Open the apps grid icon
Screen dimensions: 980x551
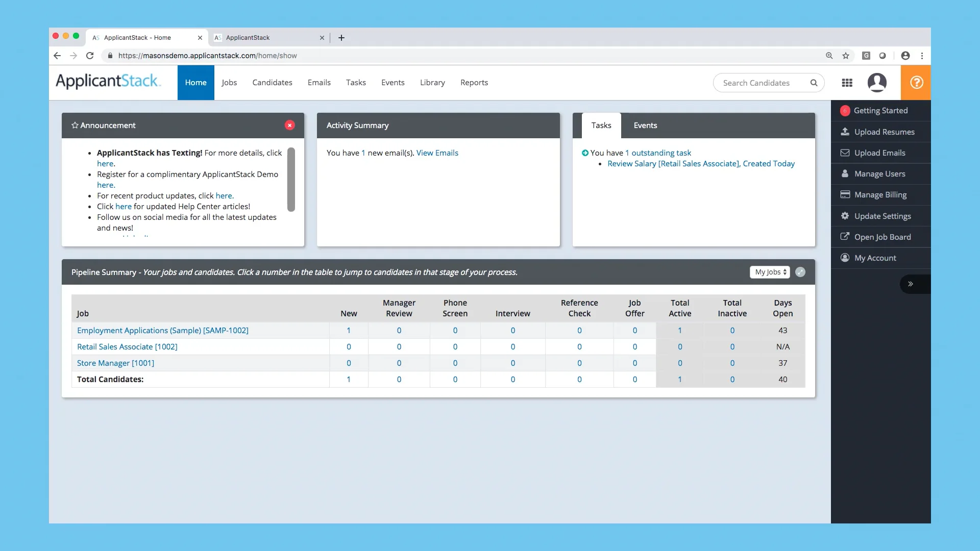(847, 83)
